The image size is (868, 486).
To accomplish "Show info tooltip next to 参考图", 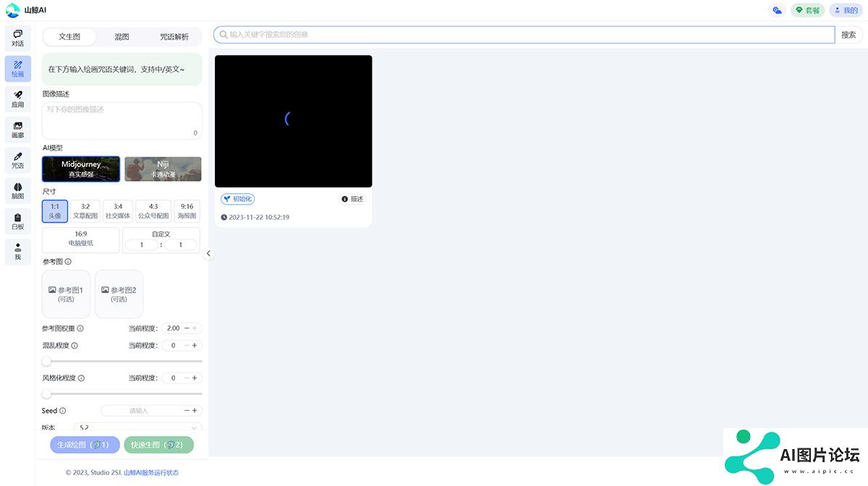I will tap(68, 262).
